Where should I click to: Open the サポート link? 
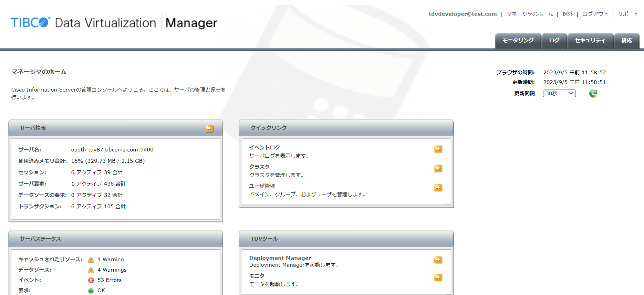[x=628, y=14]
